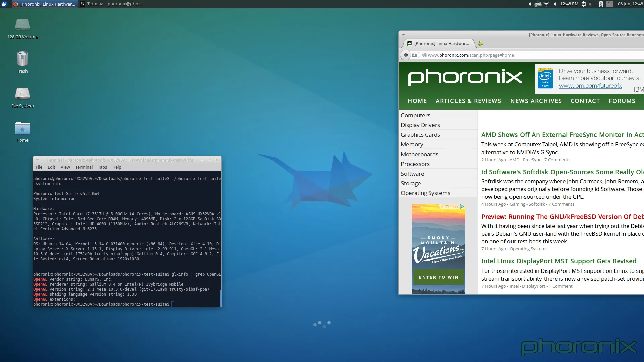
Task: Click NEWS ARCHIVES in navigation bar
Action: click(x=536, y=101)
